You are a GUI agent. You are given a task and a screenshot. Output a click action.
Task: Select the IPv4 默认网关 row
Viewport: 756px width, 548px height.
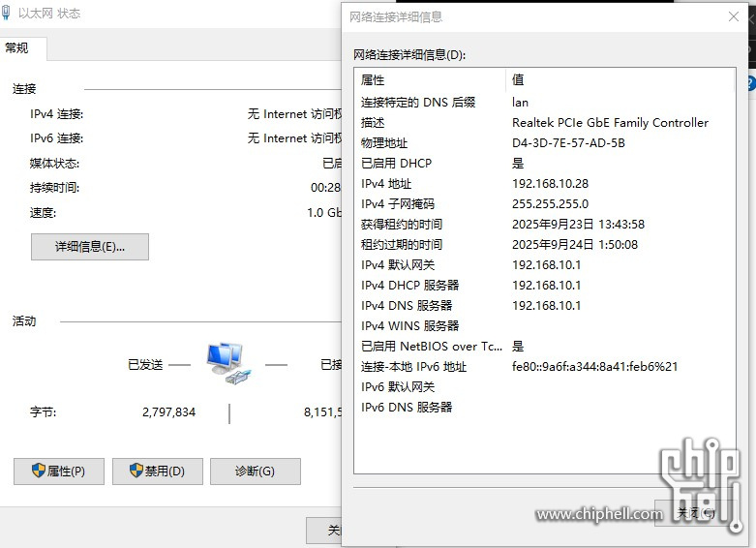click(545, 265)
